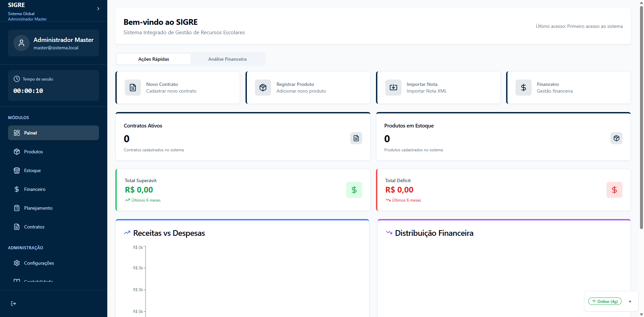The image size is (644, 317).
Task: Click the logout icon in sidebar footer
Action: 13,304
